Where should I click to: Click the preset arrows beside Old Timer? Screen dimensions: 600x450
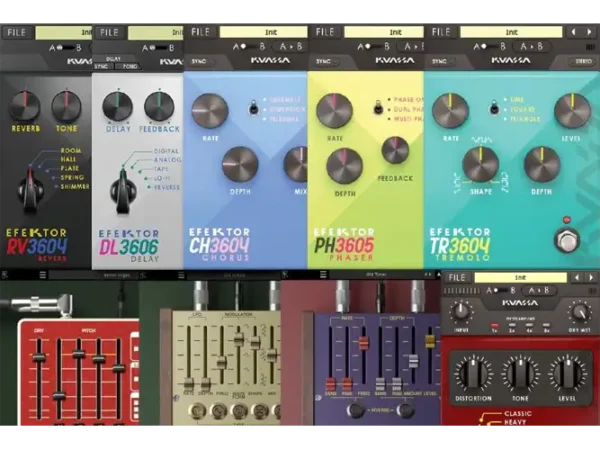pos(427,274)
